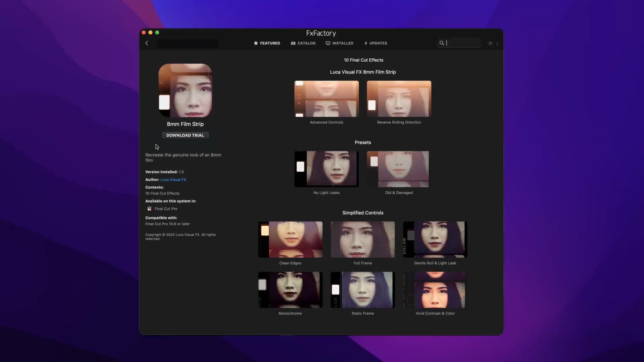The width and height of the screenshot is (644, 362).
Task: Close the FxFactory window with red button
Action: (x=144, y=33)
